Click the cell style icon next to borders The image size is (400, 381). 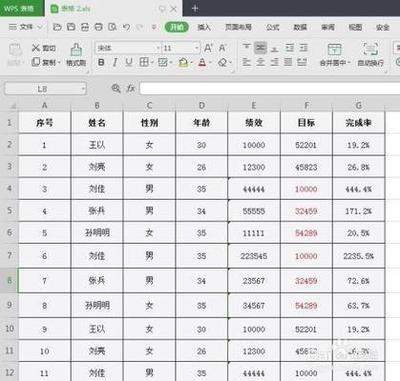point(163,62)
